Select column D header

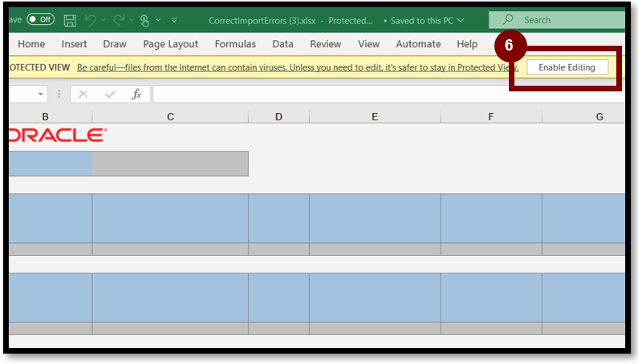tap(278, 117)
